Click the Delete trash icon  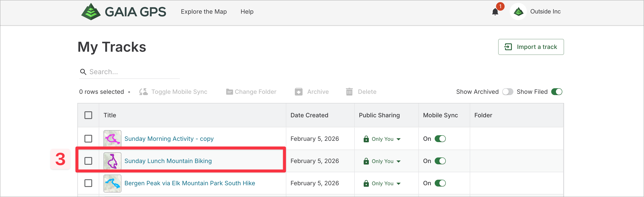(x=349, y=92)
